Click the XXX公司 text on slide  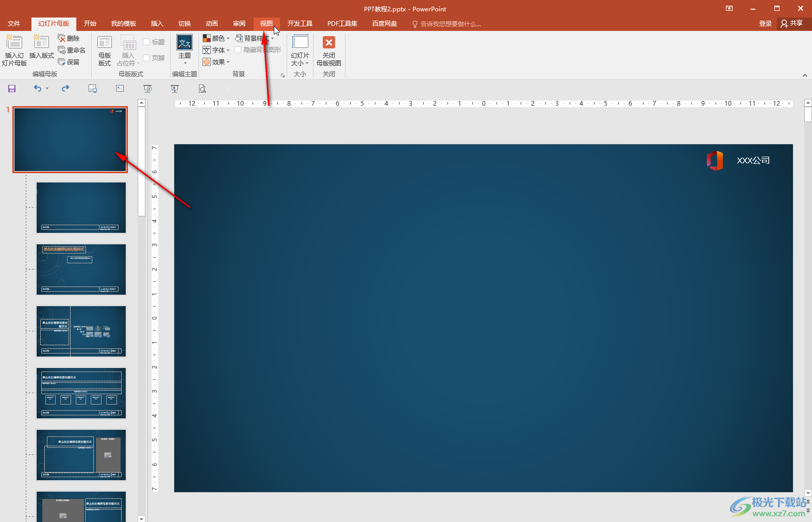pyautogui.click(x=753, y=160)
